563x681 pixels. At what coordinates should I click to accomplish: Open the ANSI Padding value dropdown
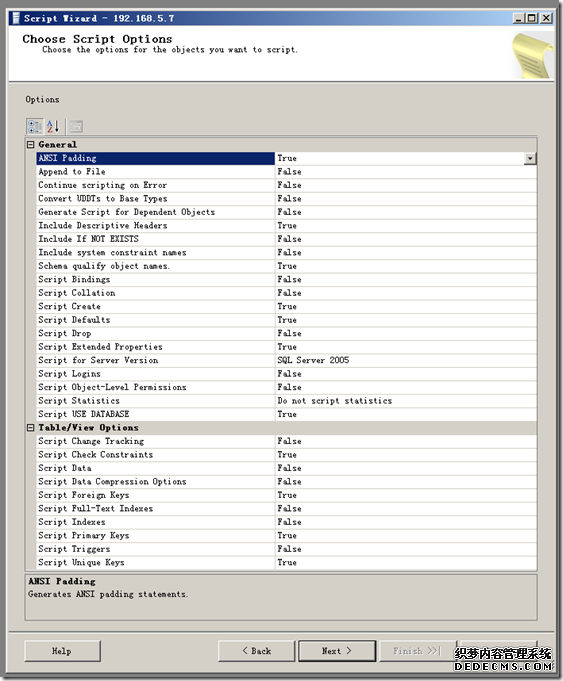[530, 158]
